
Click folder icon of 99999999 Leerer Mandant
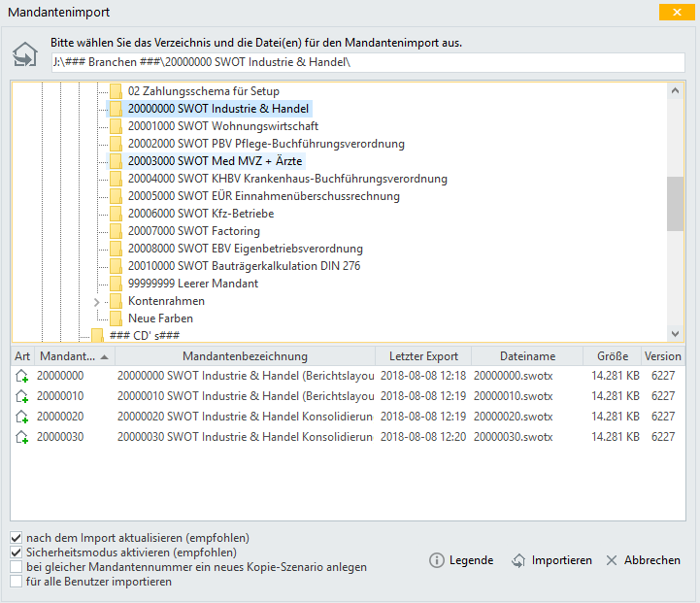point(117,284)
